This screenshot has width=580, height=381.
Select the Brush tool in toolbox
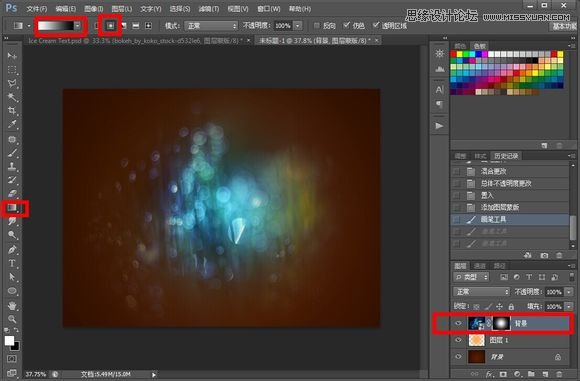coord(12,152)
